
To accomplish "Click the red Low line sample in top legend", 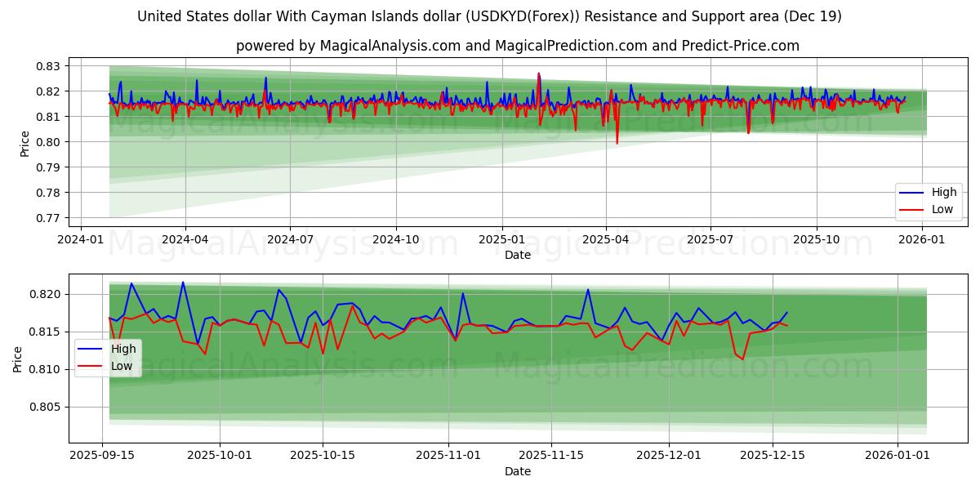I will [912, 209].
